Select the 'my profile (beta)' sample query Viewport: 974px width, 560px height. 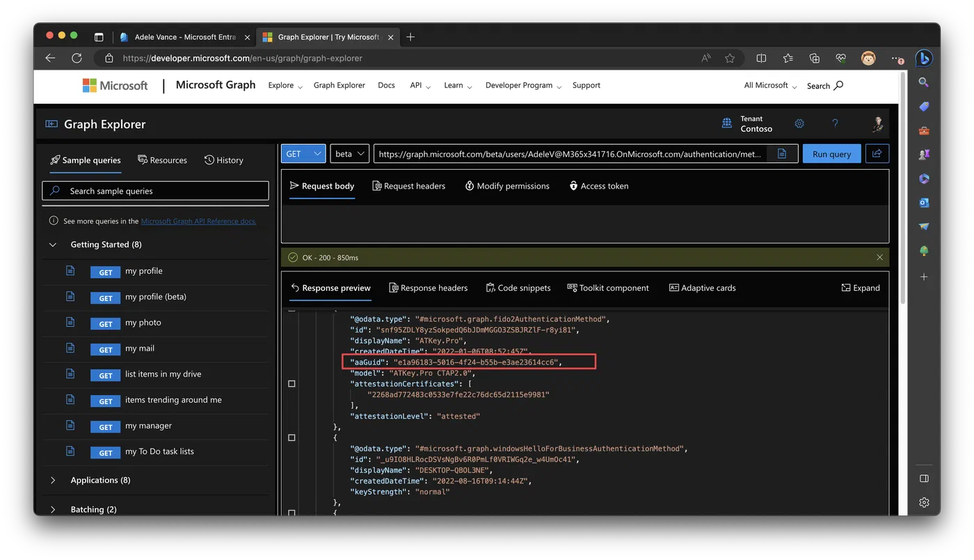[156, 297]
